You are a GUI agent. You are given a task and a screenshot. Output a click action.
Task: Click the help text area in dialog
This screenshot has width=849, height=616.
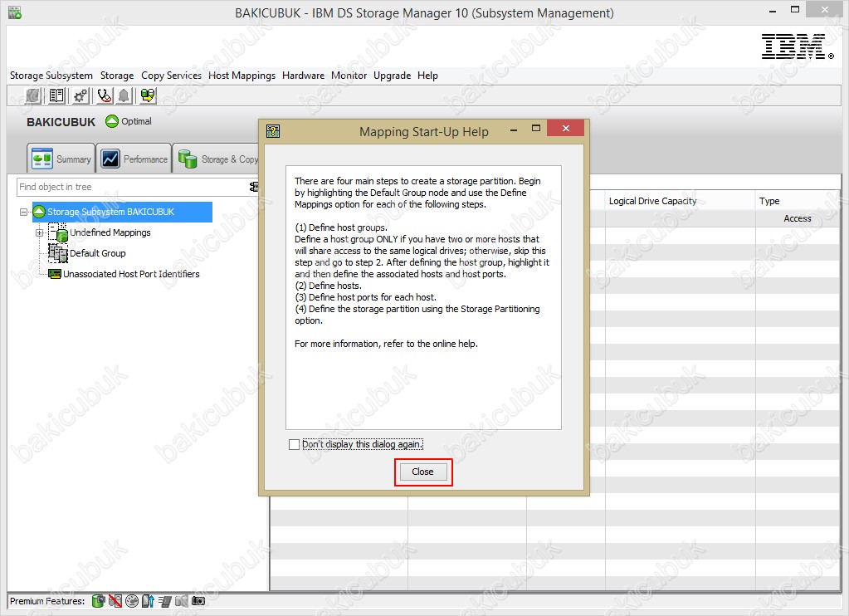point(423,297)
